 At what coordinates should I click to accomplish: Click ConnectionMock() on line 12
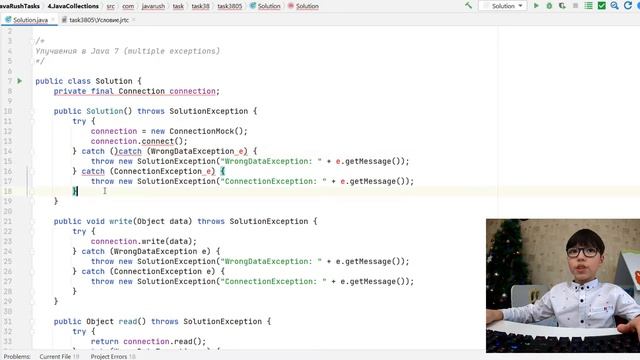(x=208, y=131)
